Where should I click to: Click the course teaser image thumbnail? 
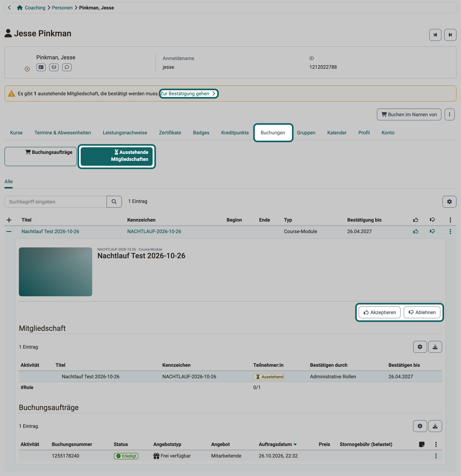tap(55, 272)
